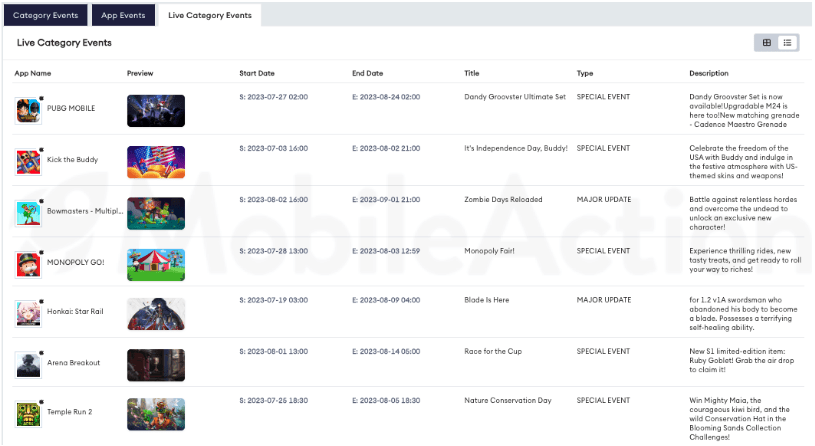Read Arena Breakout Ruby Goblet description
The image size is (815, 446).
click(742, 361)
